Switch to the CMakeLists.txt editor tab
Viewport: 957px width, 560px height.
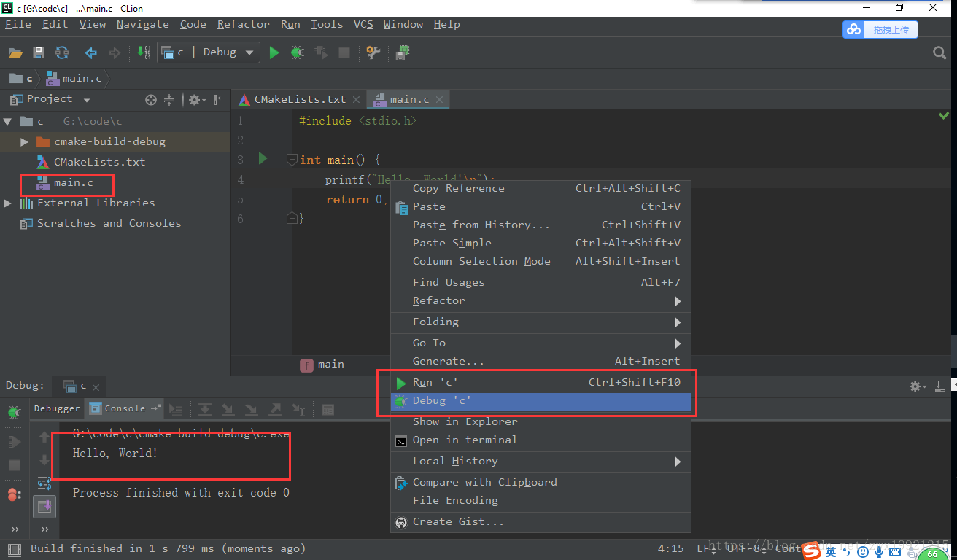point(299,99)
